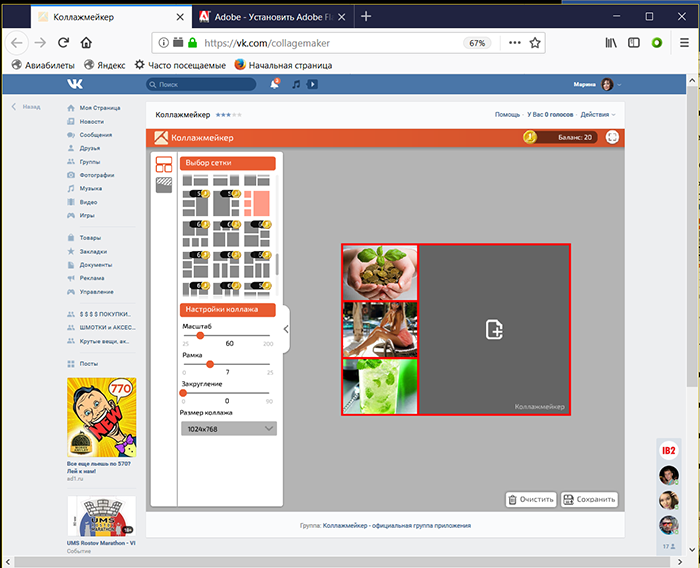Click the Firefox home button
The image size is (700, 568).
pyautogui.click(x=86, y=43)
